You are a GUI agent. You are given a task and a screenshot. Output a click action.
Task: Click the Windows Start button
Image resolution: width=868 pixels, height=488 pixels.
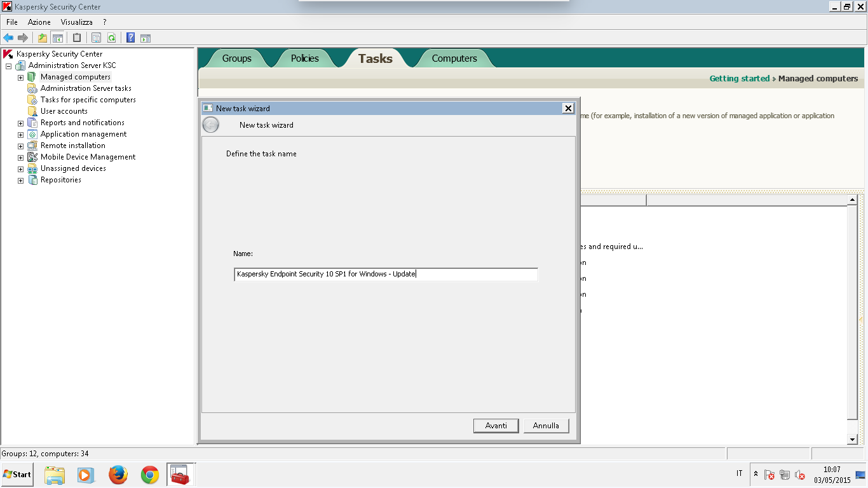pos(17,475)
